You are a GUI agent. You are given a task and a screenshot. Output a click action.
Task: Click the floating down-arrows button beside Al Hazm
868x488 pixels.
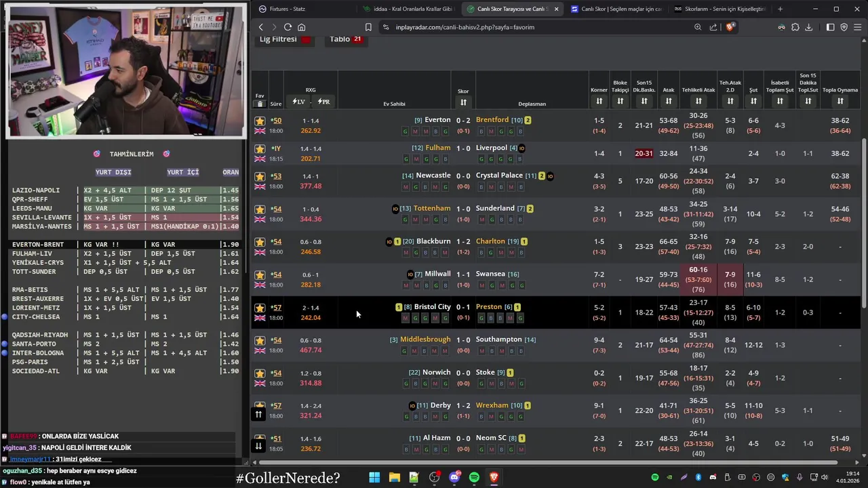258,445
